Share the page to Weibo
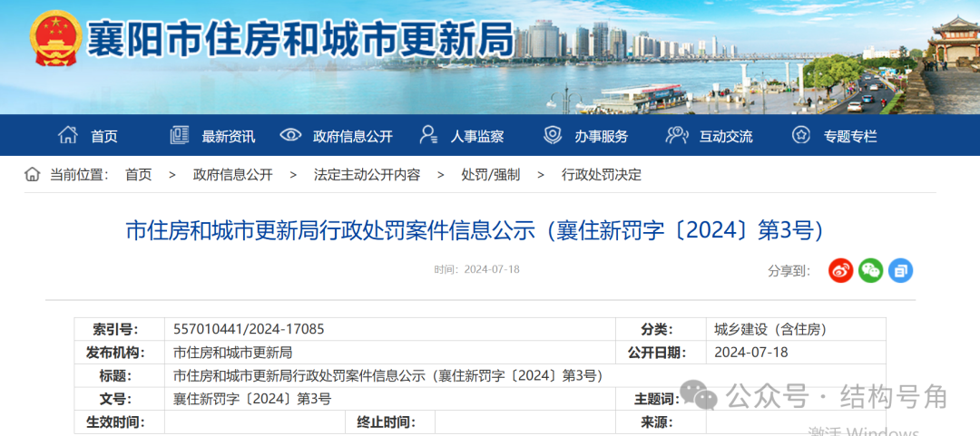The width and height of the screenshot is (980, 436). pos(841,270)
